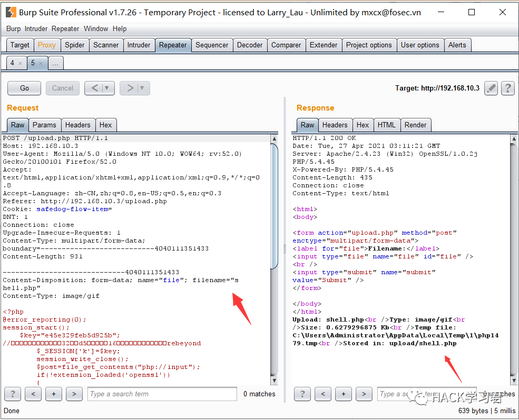Select the response Hex tab
The image size is (519, 420).
tap(363, 125)
